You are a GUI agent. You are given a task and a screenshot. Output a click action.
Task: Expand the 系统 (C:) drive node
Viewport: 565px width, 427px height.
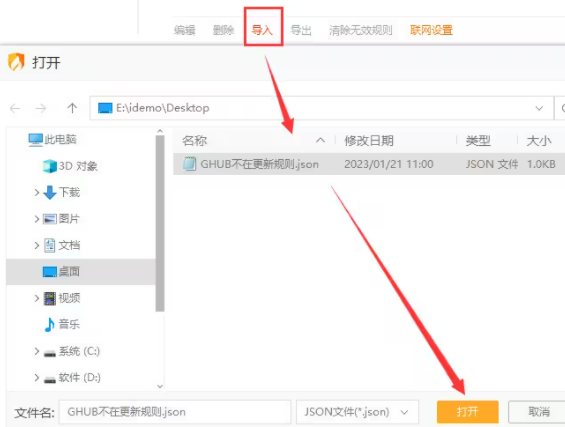coord(36,351)
